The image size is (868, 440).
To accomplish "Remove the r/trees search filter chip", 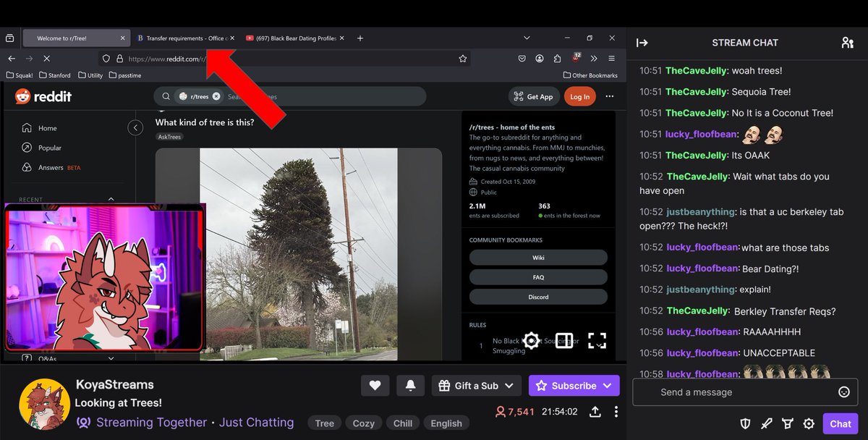I will 216,96.
